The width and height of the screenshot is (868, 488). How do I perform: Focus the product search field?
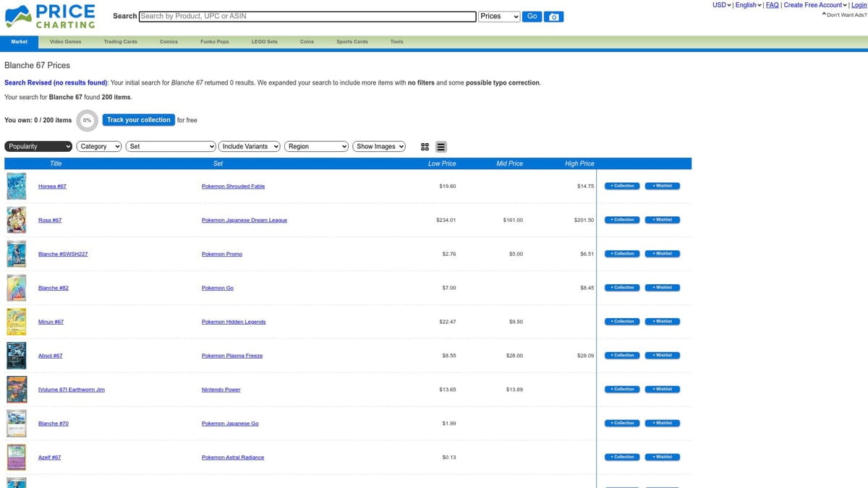(307, 16)
